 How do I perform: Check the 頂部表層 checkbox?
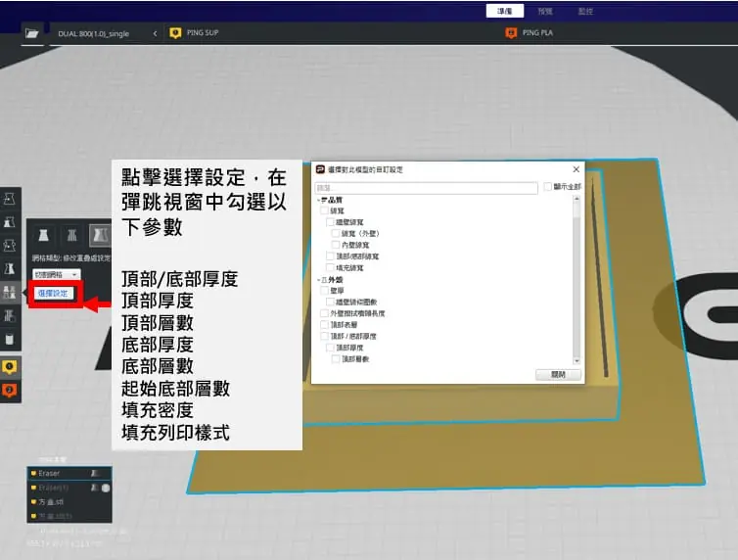(324, 324)
